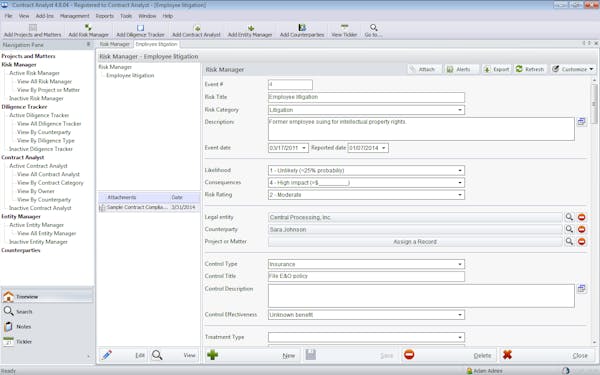Expand the Control Description popup icon

pos(581,289)
